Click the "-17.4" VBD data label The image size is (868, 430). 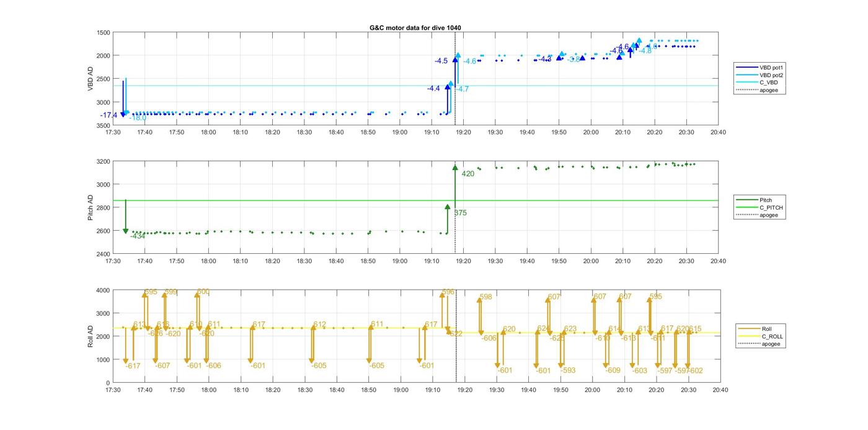(x=109, y=115)
